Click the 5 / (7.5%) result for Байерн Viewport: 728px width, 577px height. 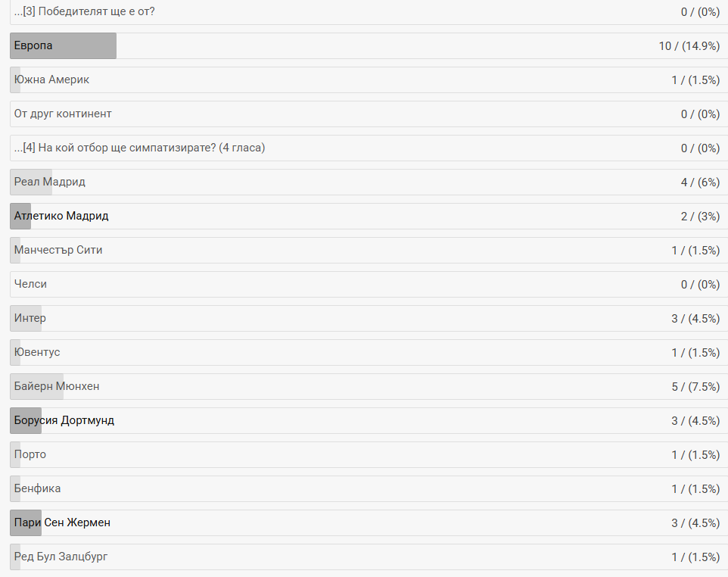coord(695,386)
